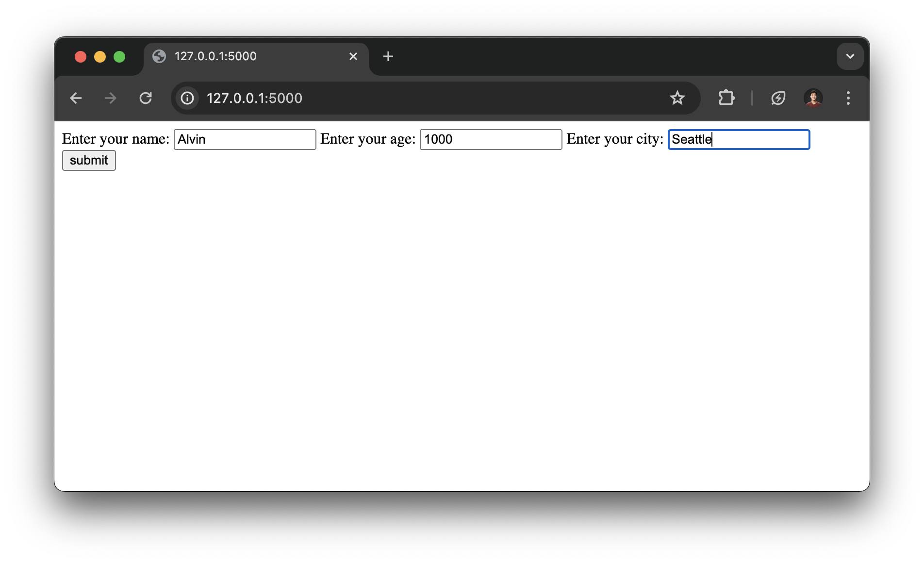Image resolution: width=924 pixels, height=563 pixels.
Task: Open the performance leaf-bolt icon
Action: pos(778,98)
